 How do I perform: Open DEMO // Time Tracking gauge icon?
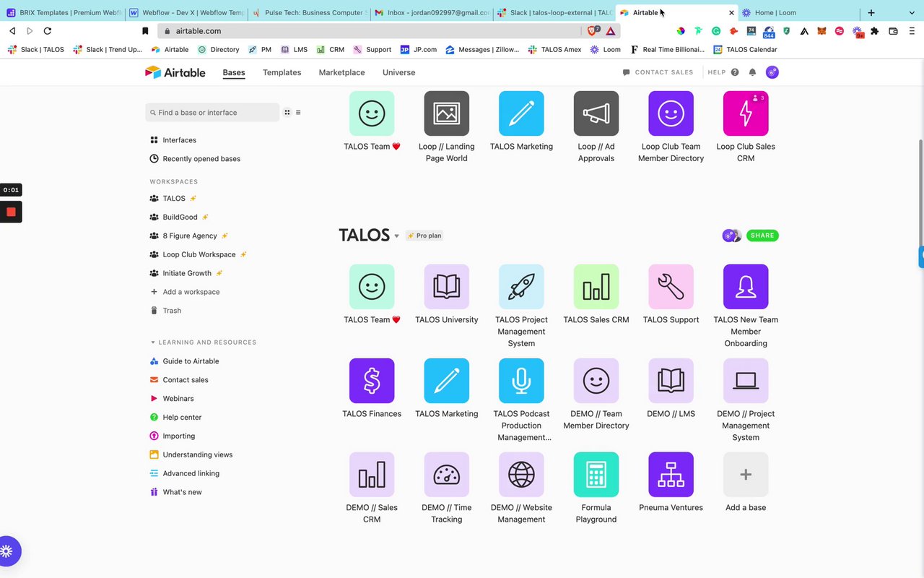tap(446, 475)
